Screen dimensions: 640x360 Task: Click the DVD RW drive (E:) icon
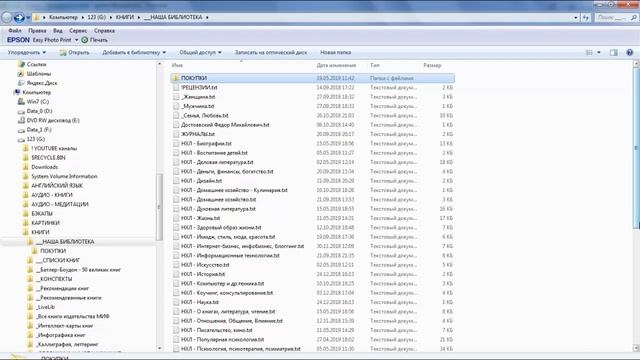tap(21, 120)
